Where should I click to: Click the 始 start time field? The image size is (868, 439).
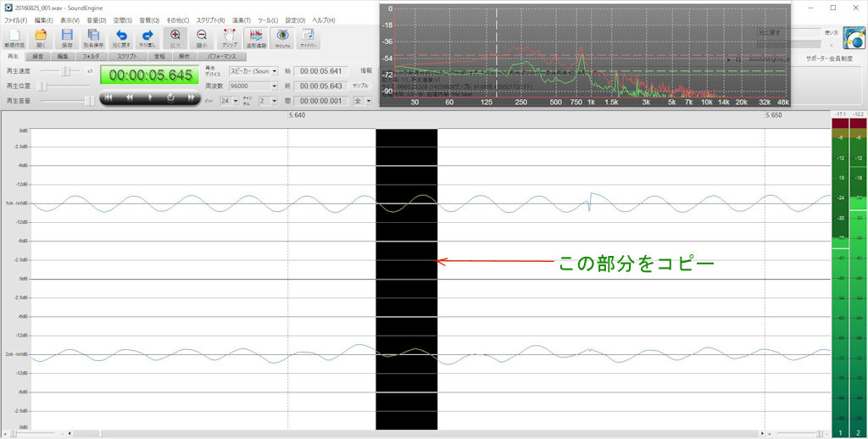click(x=321, y=71)
